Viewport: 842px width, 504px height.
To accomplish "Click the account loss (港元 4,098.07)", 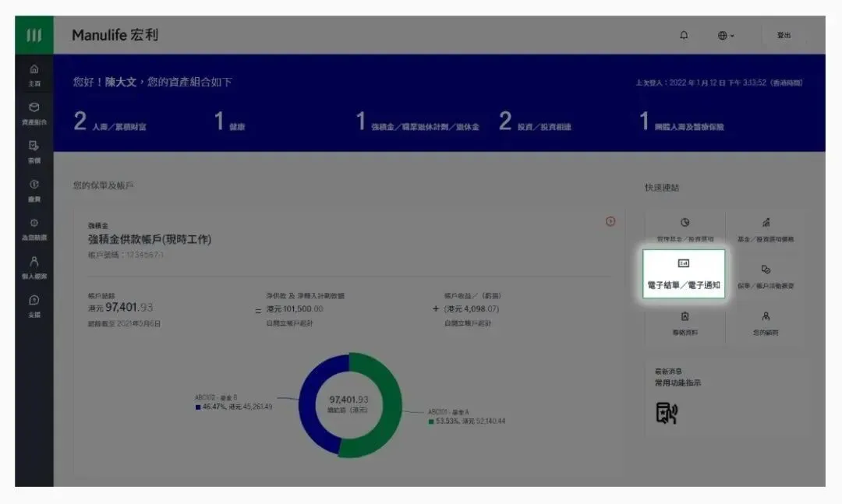I will [x=472, y=309].
